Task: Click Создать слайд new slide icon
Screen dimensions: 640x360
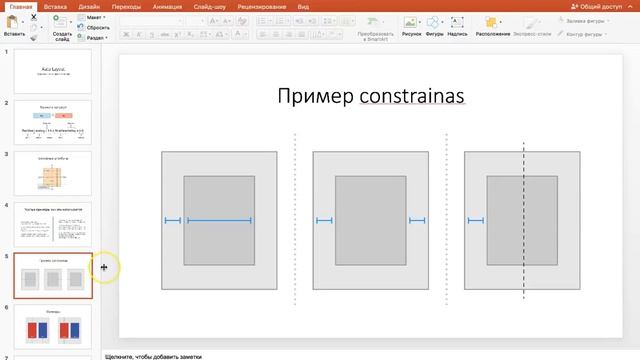Action: (x=60, y=21)
